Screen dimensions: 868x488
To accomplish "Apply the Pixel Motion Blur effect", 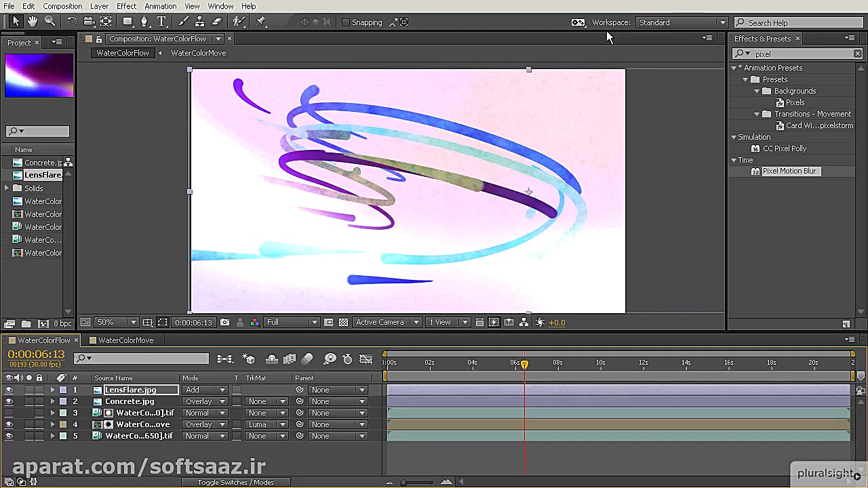I will click(789, 171).
